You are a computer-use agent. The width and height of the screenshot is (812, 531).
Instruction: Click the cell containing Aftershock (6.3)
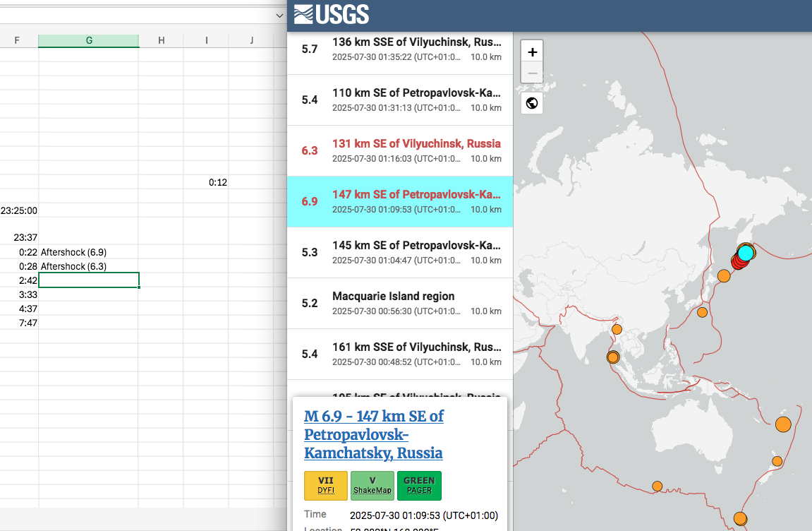[x=88, y=266]
